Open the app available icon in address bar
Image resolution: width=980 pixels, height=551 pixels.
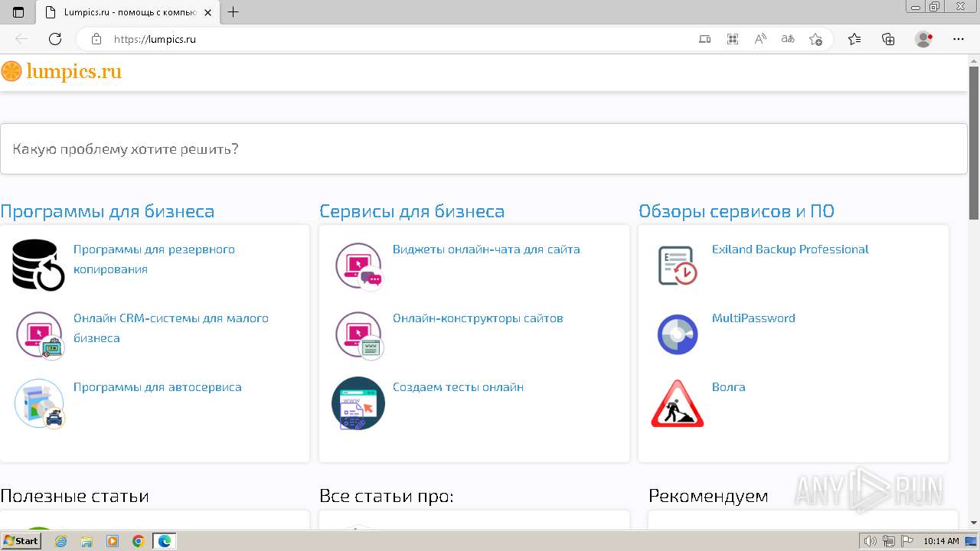pyautogui.click(x=705, y=39)
